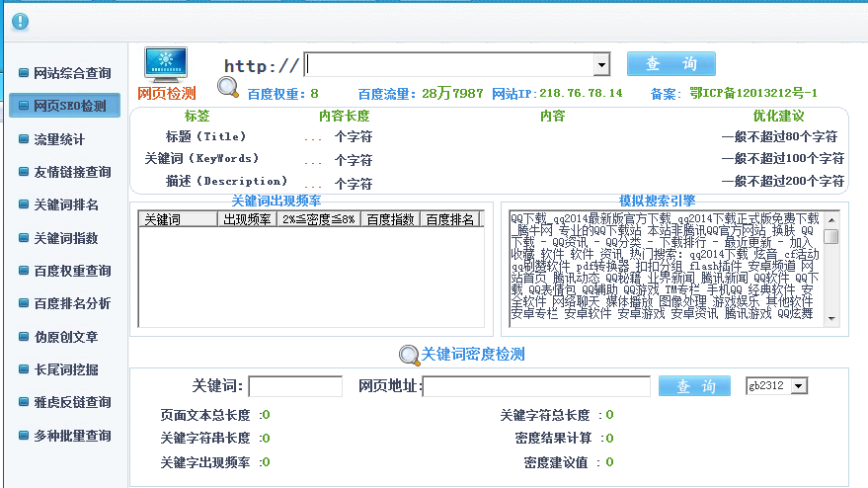Expand the gb2312 encoding dropdown

point(798,385)
